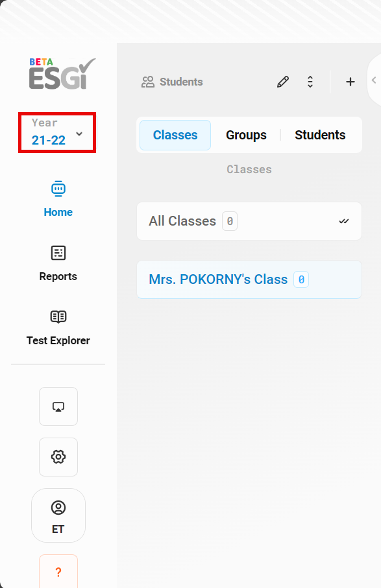This screenshot has width=381, height=588.
Task: Open the Test Explorer book icon
Action: pyautogui.click(x=58, y=317)
